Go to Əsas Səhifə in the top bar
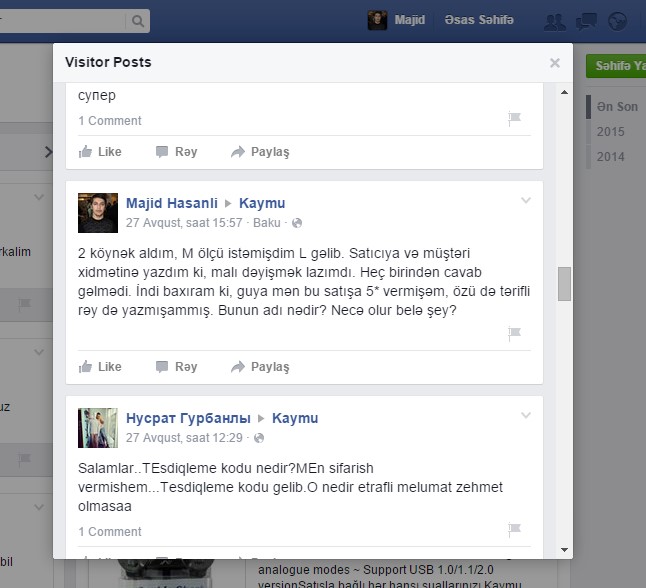Viewport: 646px width, 588px height. coord(479,20)
